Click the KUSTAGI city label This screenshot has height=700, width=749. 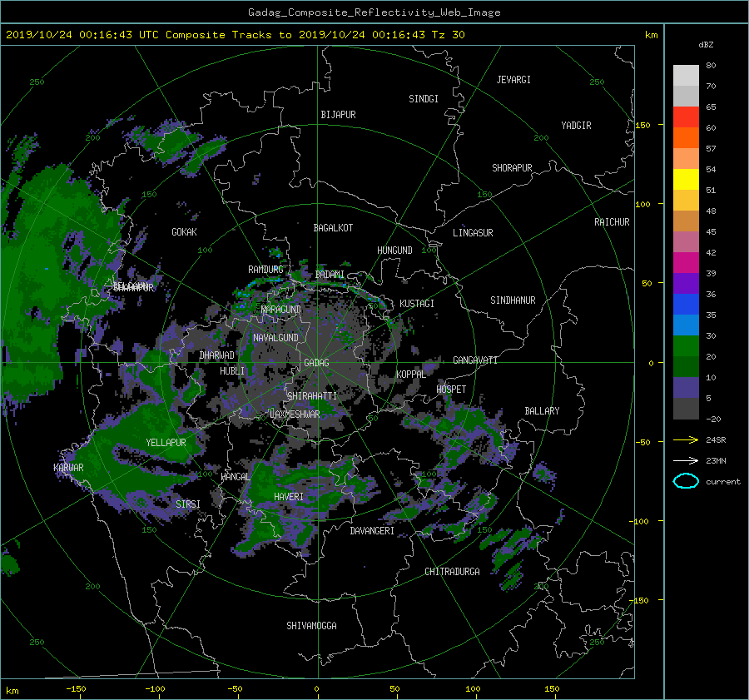[x=417, y=304]
